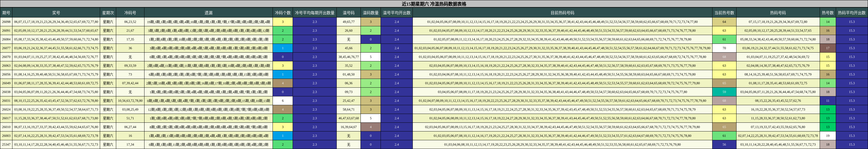Select hot number count 17 in row 26077
The width and height of the screenshot is (868, 149).
[828, 48]
